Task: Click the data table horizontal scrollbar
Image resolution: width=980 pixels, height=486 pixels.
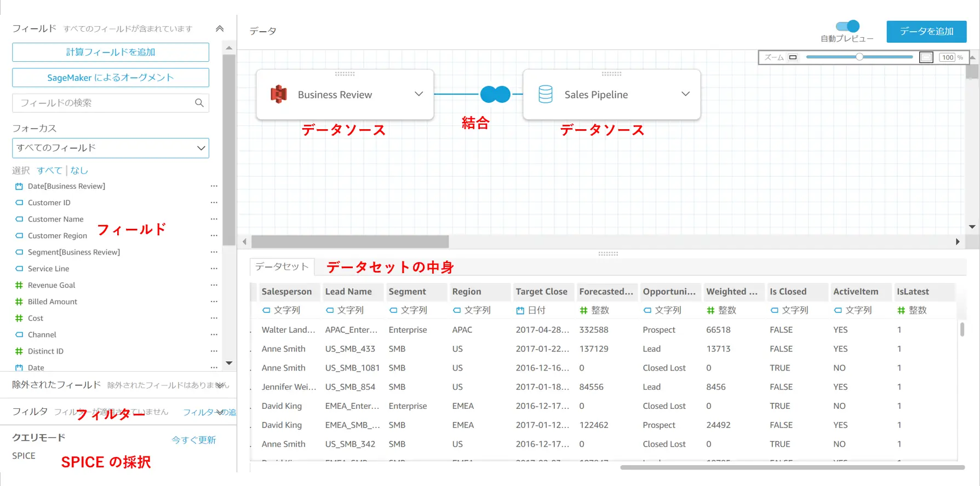Action: (x=792, y=467)
